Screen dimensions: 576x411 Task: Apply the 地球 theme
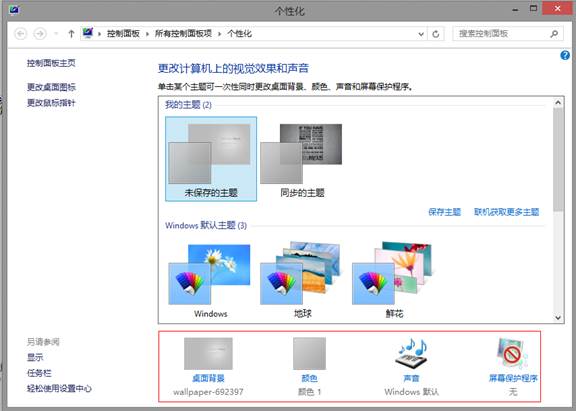(302, 280)
